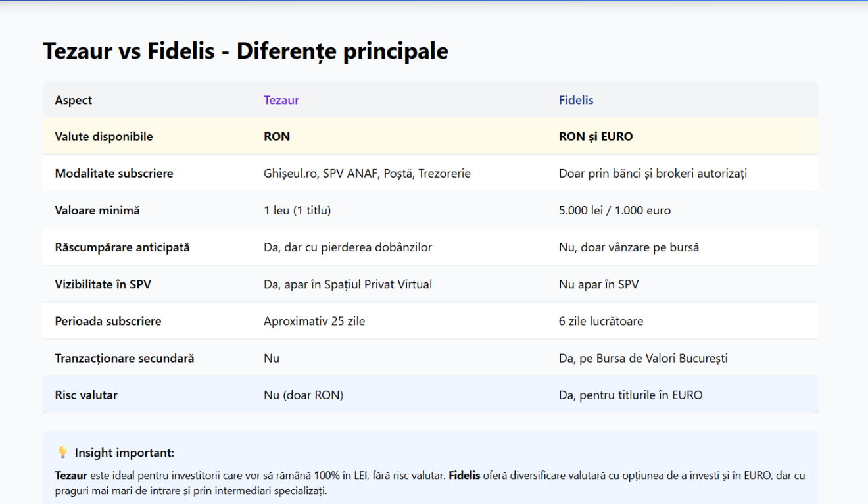Select the Perioada subscriere row label

[108, 321]
